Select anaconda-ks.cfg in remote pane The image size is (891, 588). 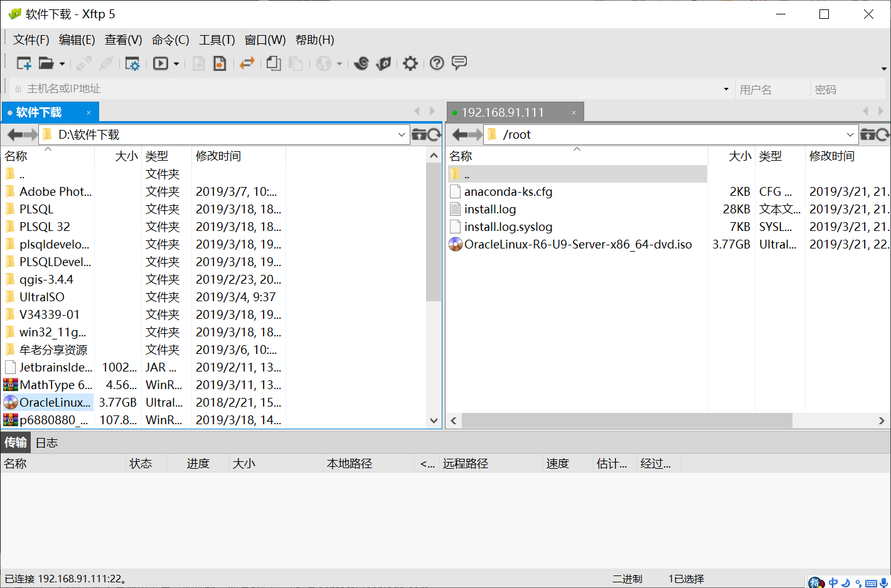click(x=508, y=191)
